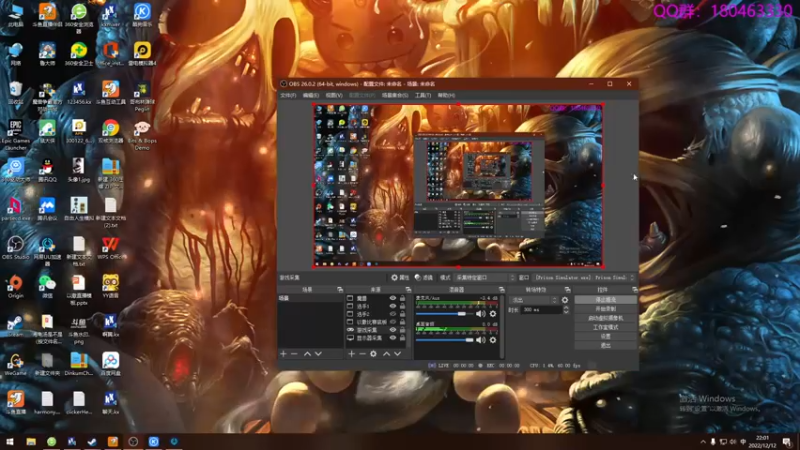Pop out the Scene Transitions dock panel
The image size is (800, 450).
[567, 290]
